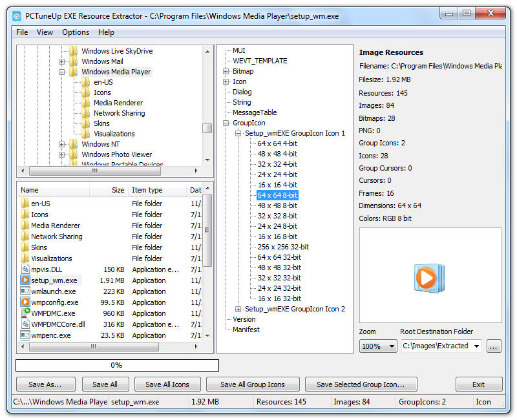
Task: Open the Help menu
Action: (106, 32)
